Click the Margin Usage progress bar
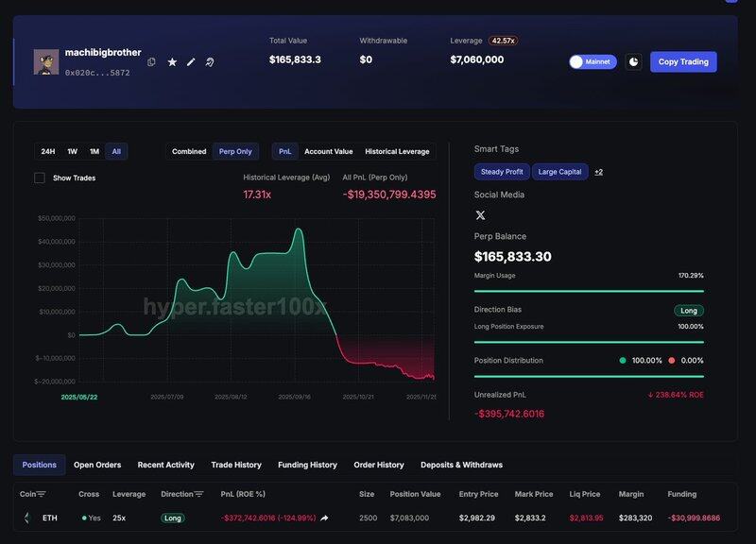Viewport: 756px width, 544px height. 588,291
